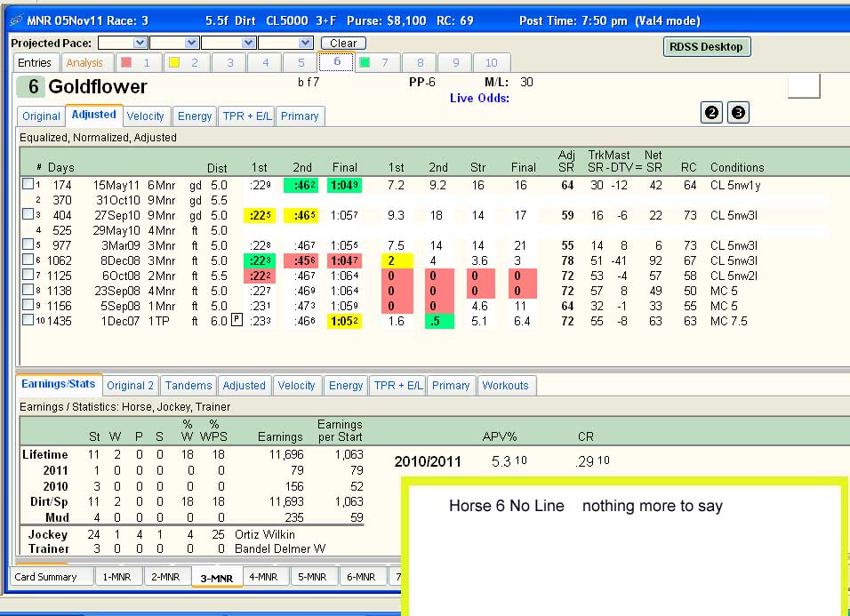Open the lower Adjusted tab
Screen dimensions: 850x616
[244, 385]
